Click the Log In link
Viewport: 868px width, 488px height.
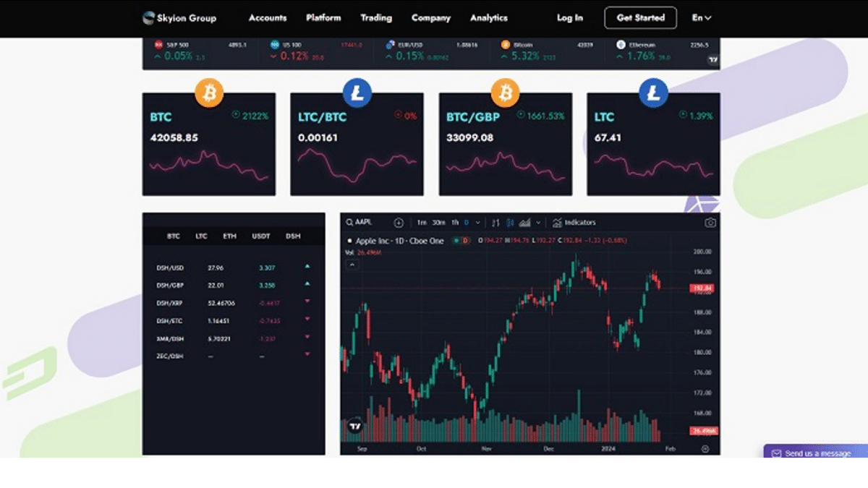(x=570, y=18)
